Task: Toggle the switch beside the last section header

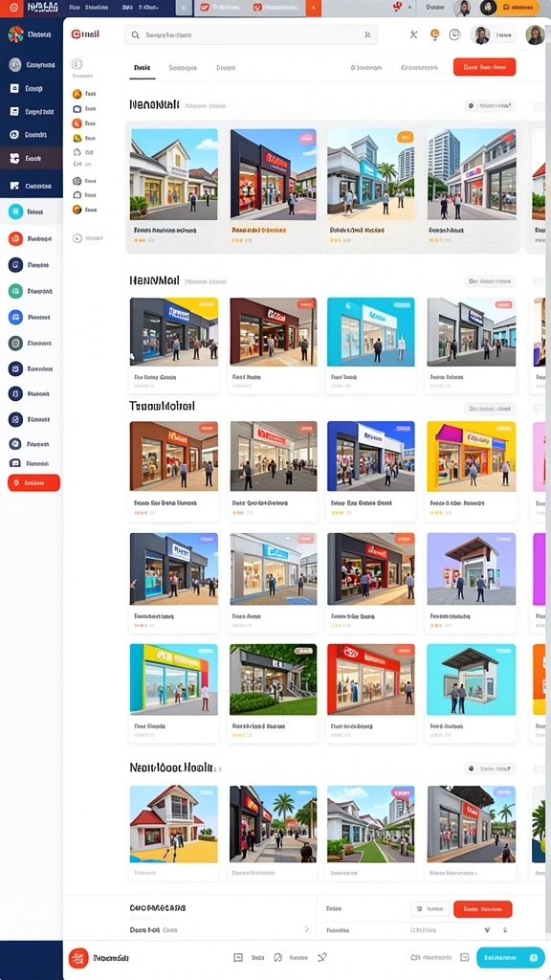Action: click(540, 769)
